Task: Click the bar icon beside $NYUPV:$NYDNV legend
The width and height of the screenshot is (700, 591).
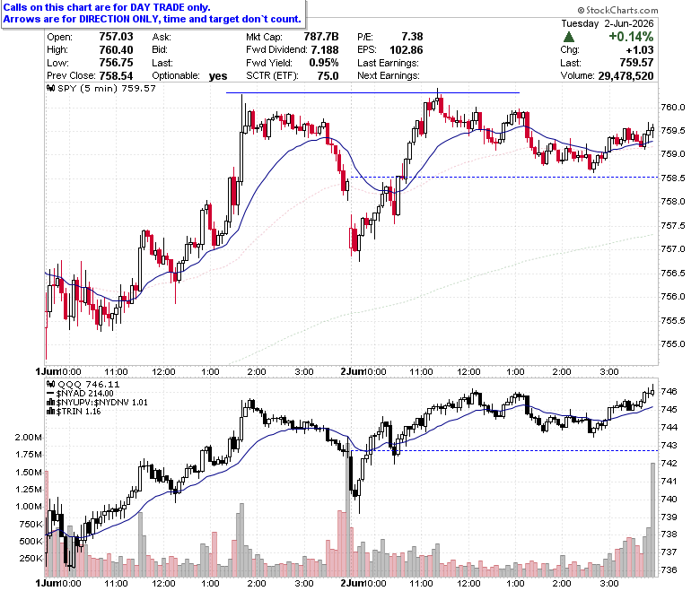Action: [50, 403]
